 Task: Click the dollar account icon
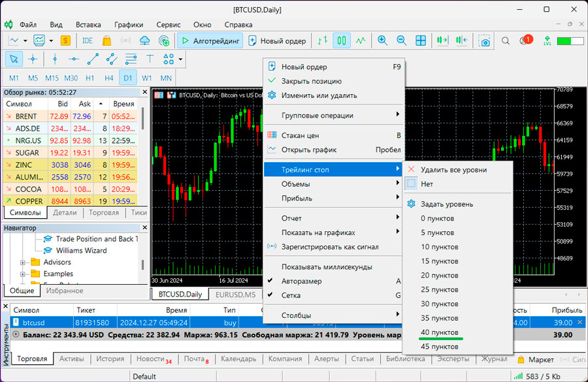pyautogui.click(x=65, y=40)
